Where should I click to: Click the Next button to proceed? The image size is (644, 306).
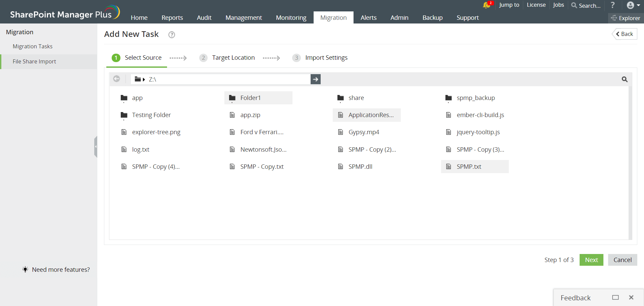click(591, 260)
